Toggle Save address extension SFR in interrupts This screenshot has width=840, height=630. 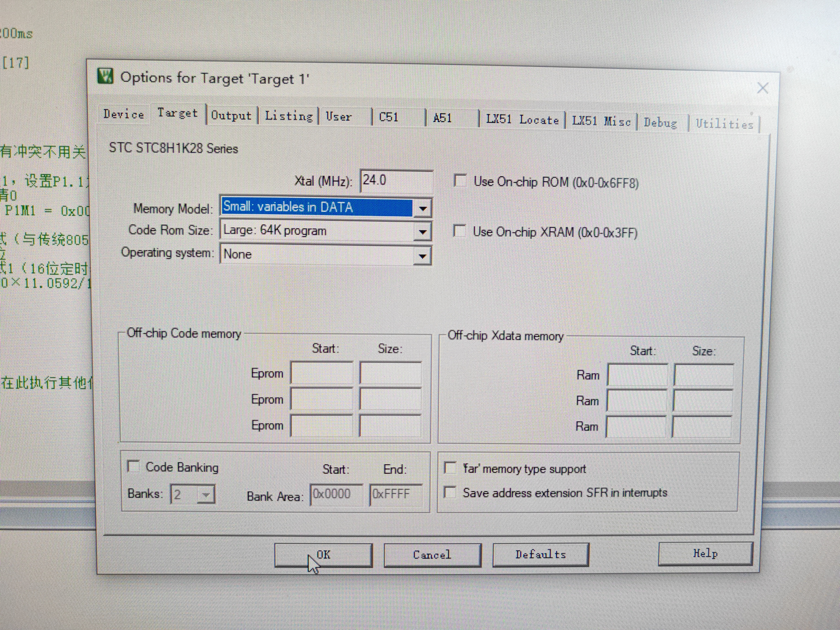(450, 492)
